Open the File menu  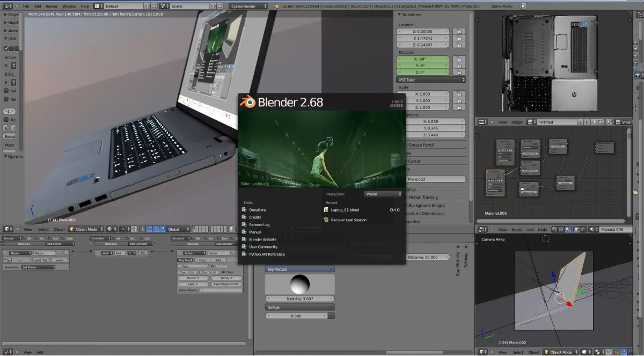26,6
